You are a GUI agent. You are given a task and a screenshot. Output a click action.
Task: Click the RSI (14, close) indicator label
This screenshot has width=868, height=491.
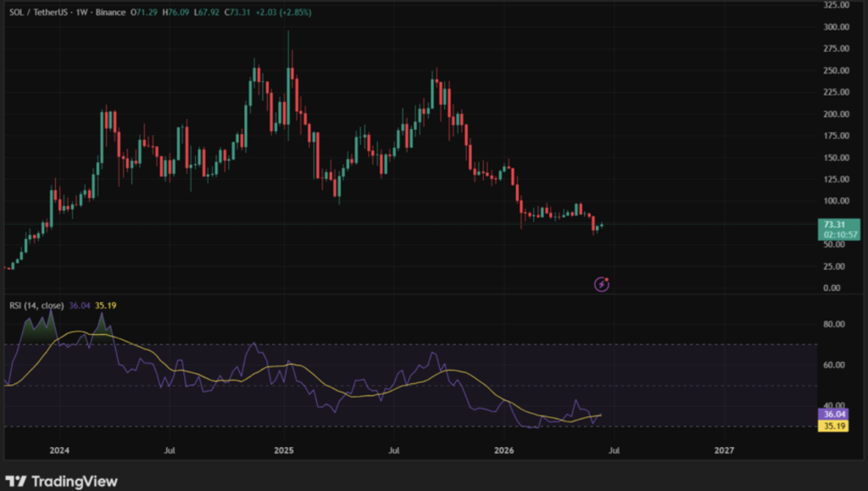click(36, 305)
